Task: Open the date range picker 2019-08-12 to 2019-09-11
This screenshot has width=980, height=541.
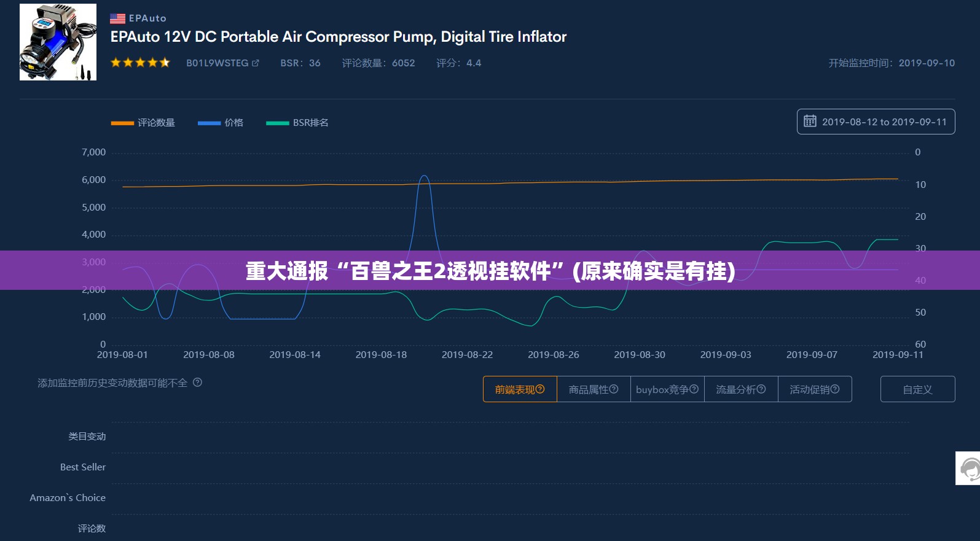Action: click(876, 122)
